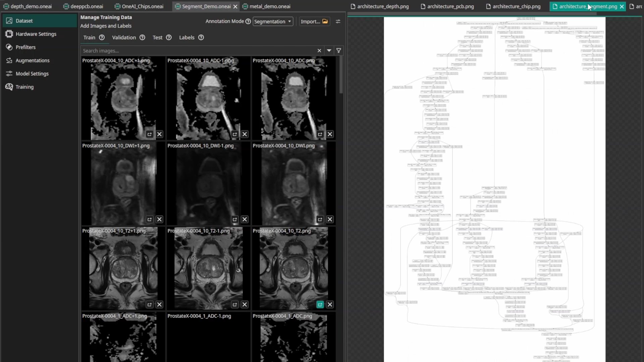The image size is (644, 362).
Task: Open the Validation help tooltip
Action: (142, 38)
